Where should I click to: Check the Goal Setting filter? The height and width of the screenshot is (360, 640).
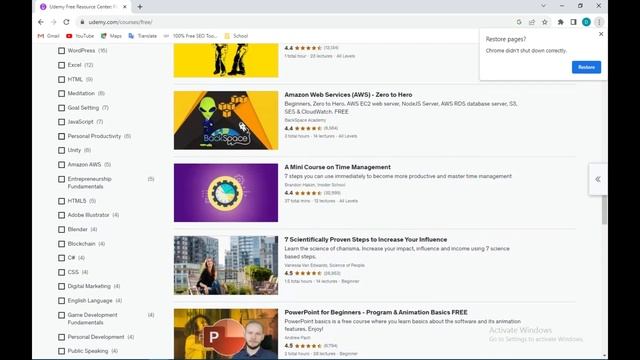click(62, 108)
